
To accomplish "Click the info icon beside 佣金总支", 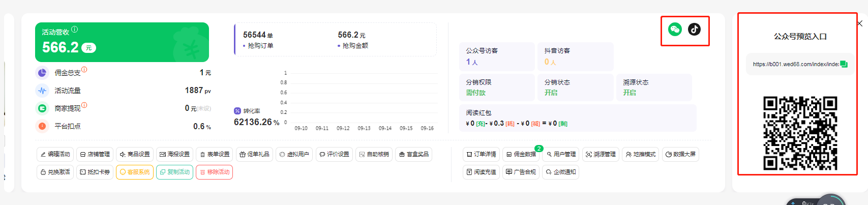I will (84, 70).
